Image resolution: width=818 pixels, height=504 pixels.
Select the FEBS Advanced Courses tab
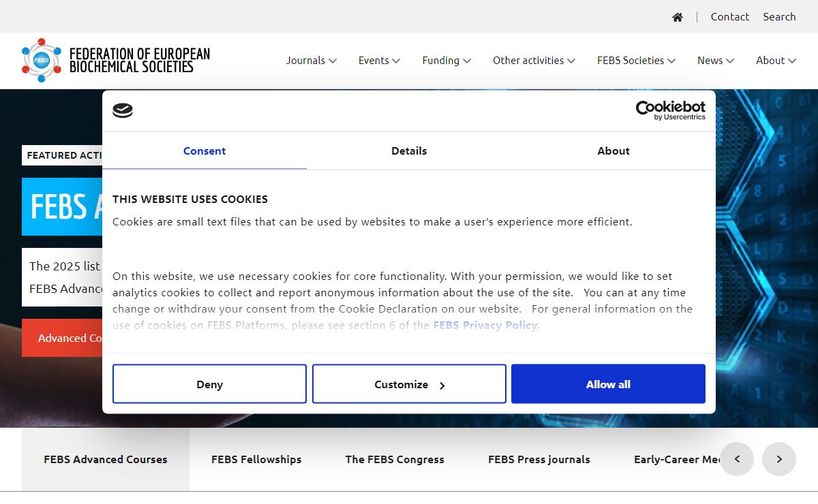[x=106, y=459]
